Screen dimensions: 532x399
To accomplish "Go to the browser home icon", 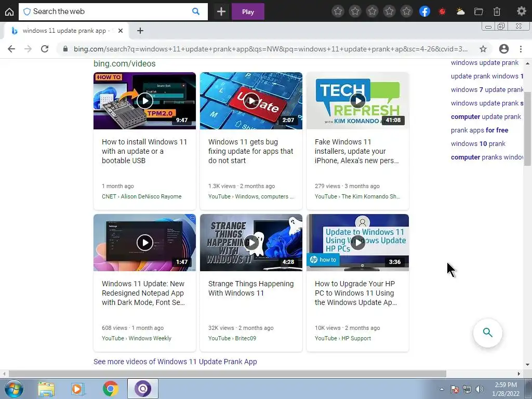I will 9,11.
